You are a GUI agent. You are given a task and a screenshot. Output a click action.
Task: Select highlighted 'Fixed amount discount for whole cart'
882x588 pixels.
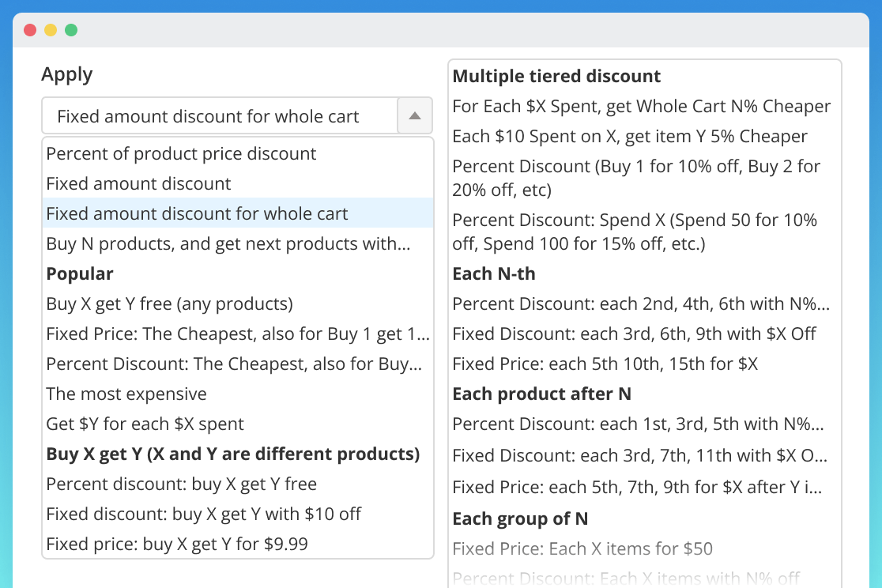pos(197,213)
